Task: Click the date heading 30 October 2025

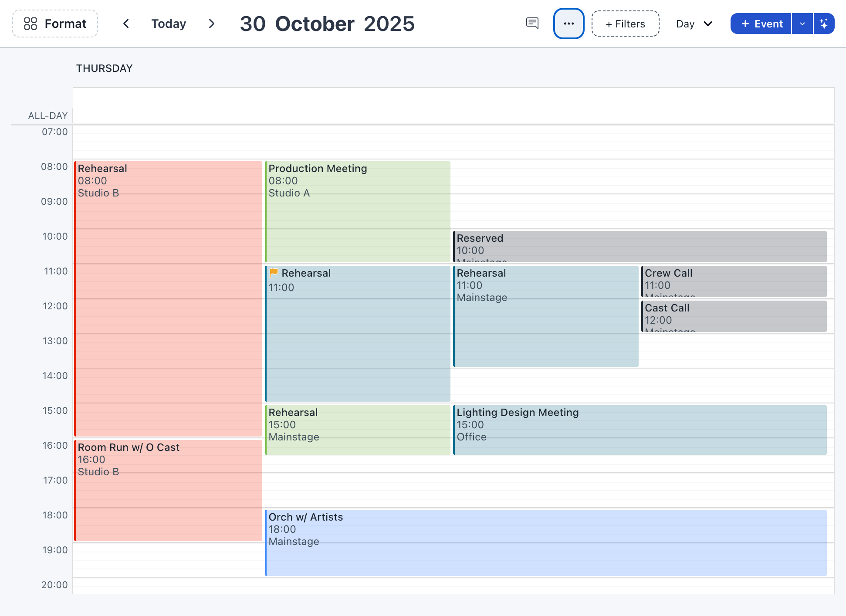Action: coord(327,24)
